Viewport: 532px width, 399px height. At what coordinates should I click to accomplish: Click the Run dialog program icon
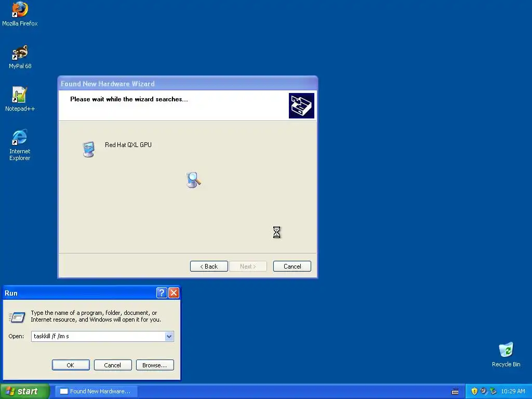click(17, 317)
